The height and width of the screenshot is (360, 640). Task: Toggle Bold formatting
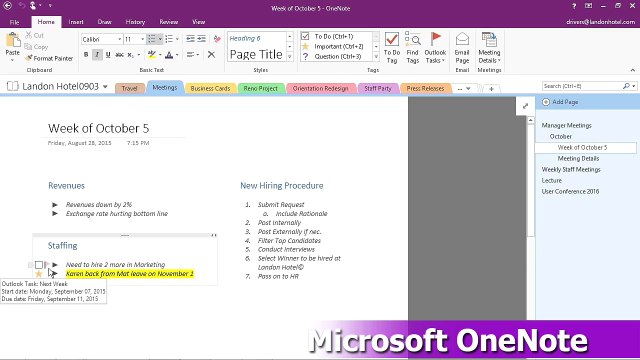point(86,55)
